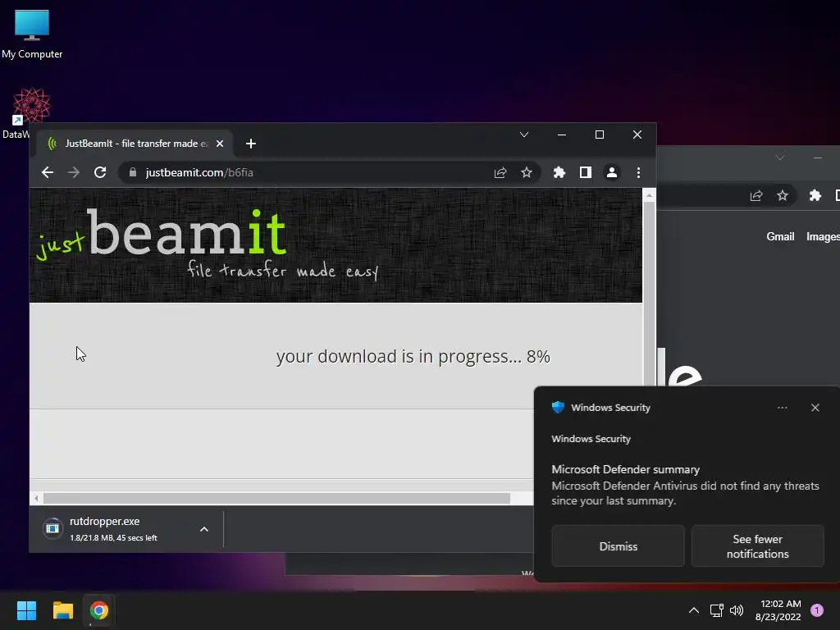
Task: Show hidden system tray icons
Action: point(694,610)
